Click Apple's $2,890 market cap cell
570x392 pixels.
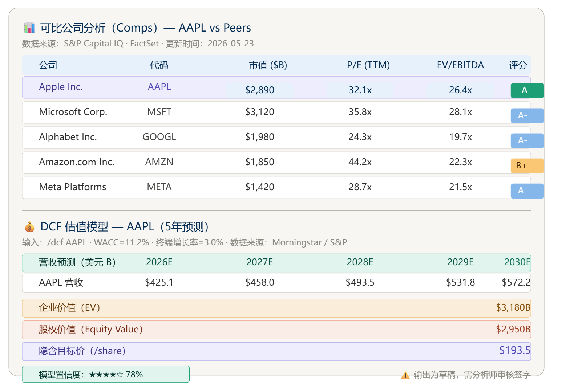[260, 90]
